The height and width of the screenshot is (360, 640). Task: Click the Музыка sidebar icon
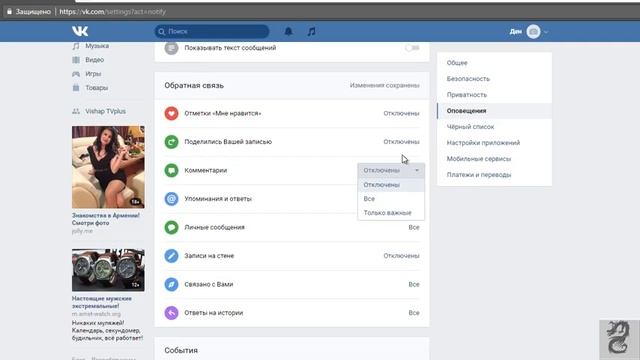click(76, 46)
